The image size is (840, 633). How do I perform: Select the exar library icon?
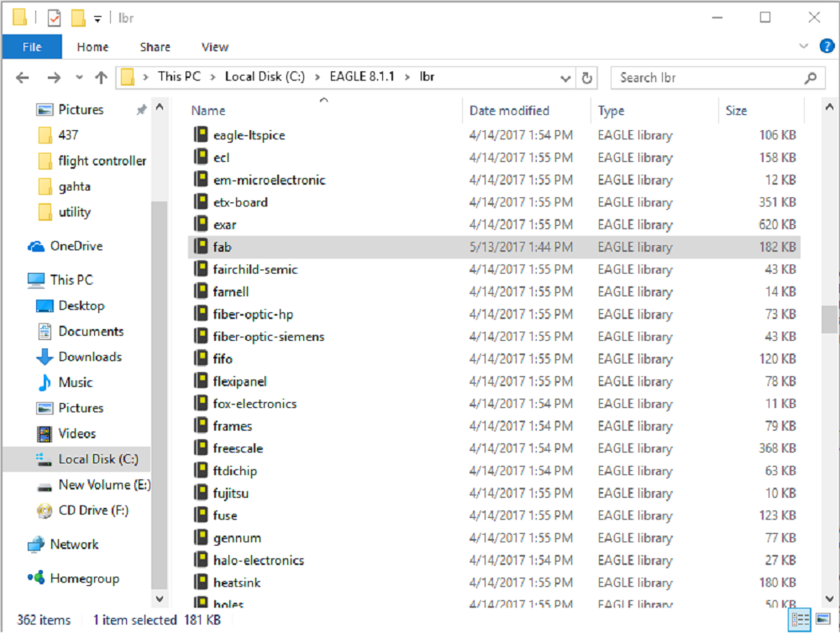pos(201,224)
